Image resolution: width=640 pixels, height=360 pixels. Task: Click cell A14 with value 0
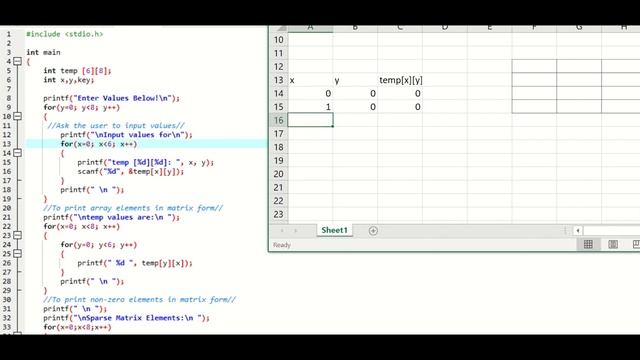pyautogui.click(x=310, y=93)
